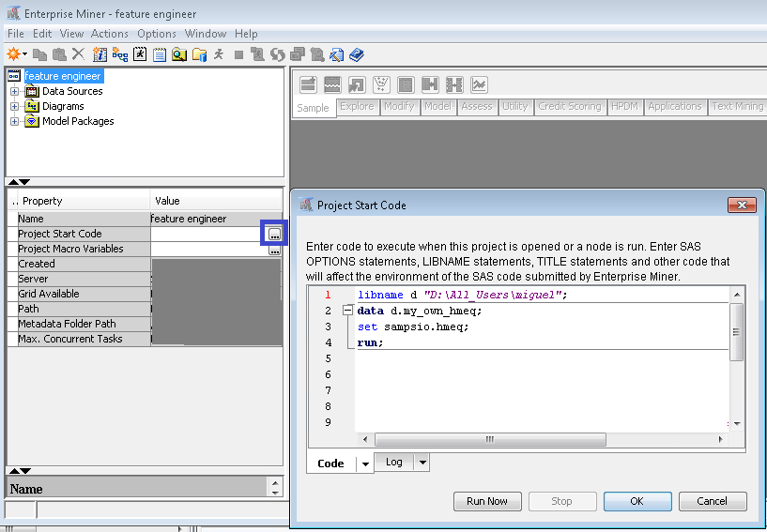Select the Append node icon
767x532 pixels.
pyautogui.click(x=308, y=84)
